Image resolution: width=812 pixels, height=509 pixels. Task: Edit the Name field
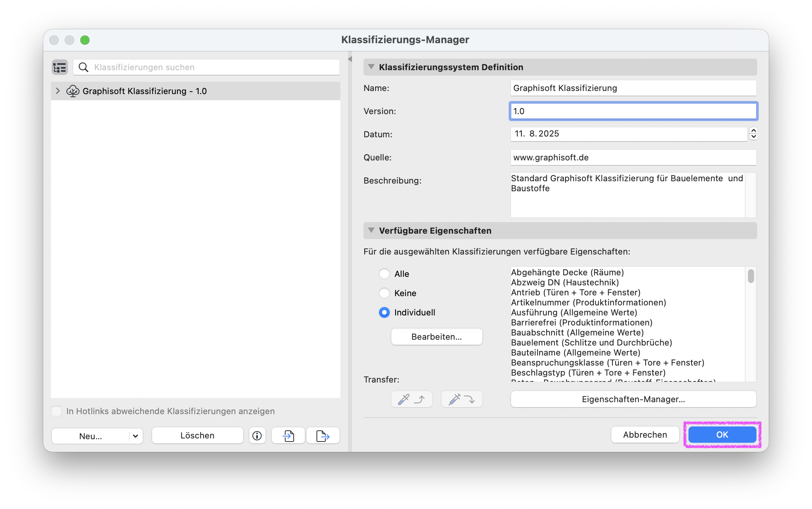(x=633, y=88)
